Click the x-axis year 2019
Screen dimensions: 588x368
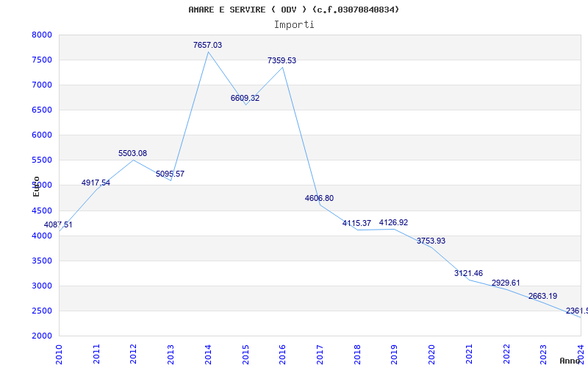[394, 354]
